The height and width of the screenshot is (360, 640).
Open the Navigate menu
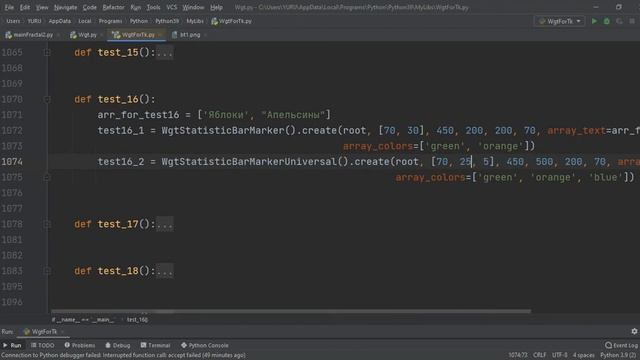pyautogui.click(x=65, y=7)
